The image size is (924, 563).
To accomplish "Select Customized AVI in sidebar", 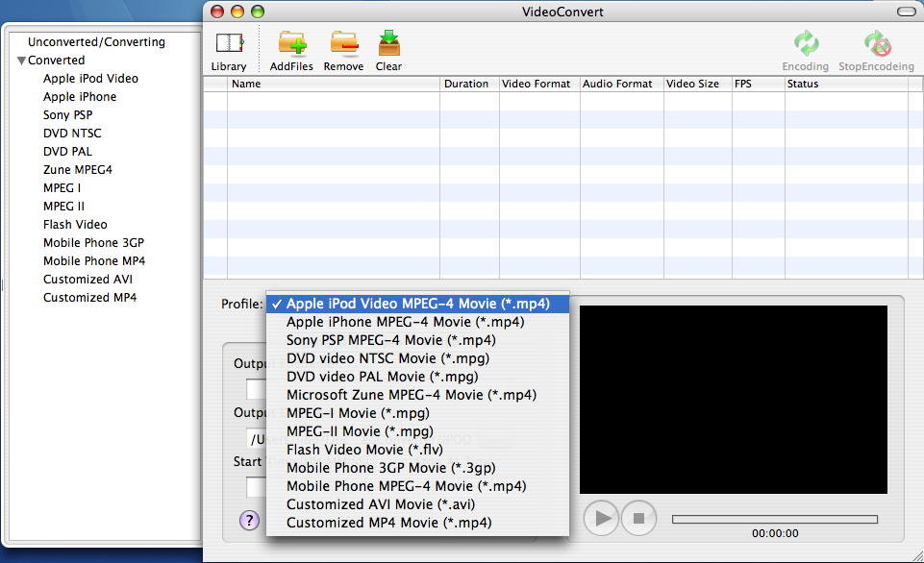I will coord(87,280).
